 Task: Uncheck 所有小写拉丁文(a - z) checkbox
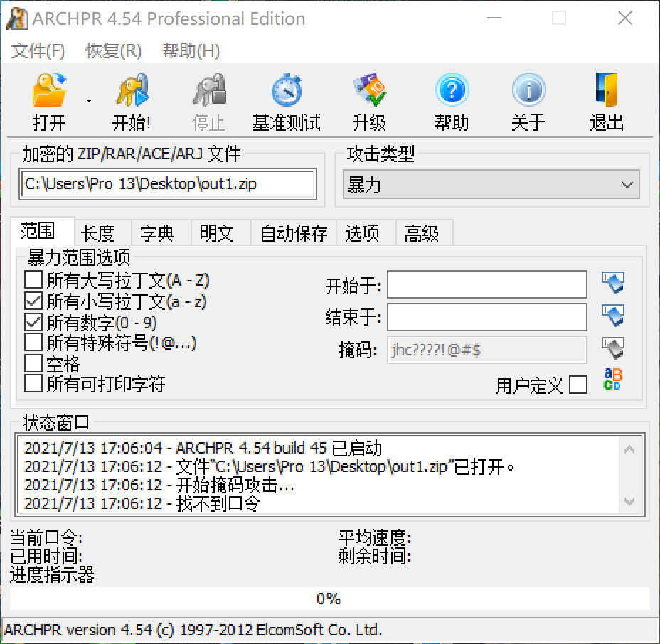(x=33, y=301)
